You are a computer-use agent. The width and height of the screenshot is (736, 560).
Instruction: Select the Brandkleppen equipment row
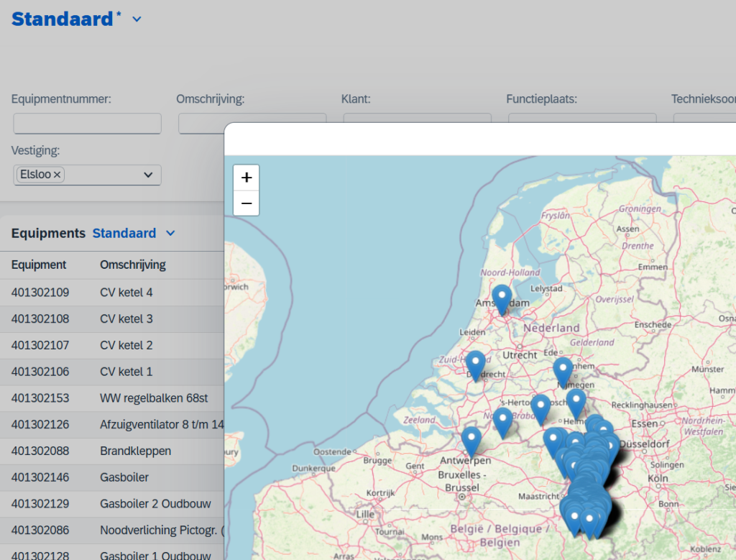click(135, 451)
